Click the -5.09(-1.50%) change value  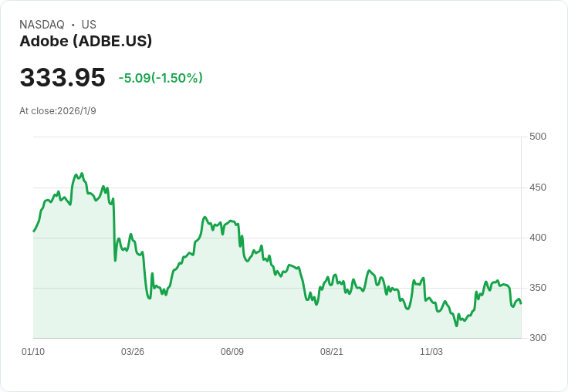(x=161, y=78)
